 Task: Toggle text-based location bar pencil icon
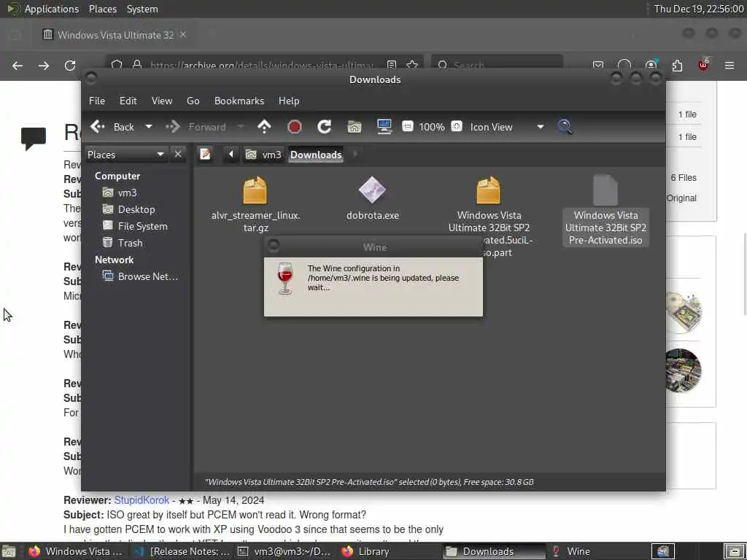pos(205,155)
